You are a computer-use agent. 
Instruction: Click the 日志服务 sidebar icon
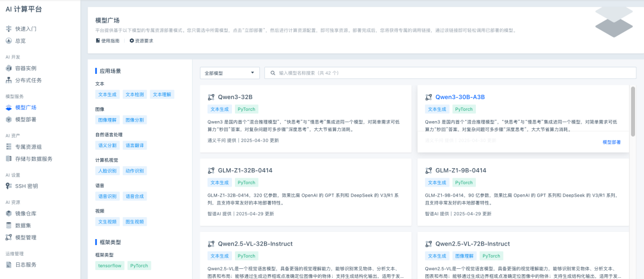pos(8,265)
